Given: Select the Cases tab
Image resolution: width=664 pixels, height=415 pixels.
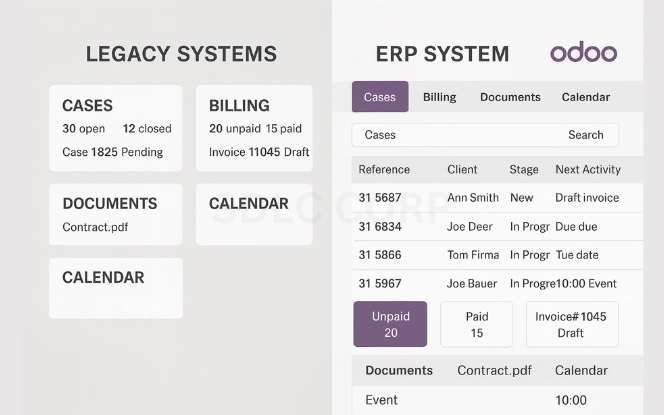Looking at the screenshot, I should tap(380, 97).
